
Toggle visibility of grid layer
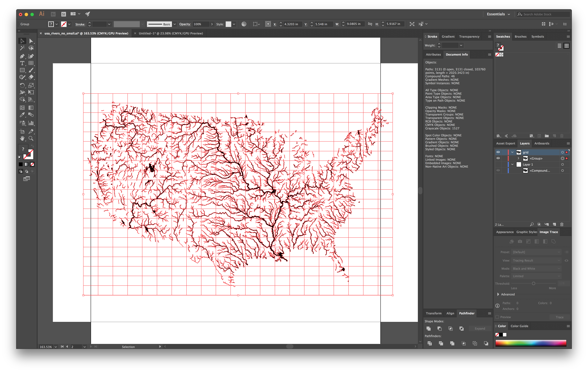(498, 152)
